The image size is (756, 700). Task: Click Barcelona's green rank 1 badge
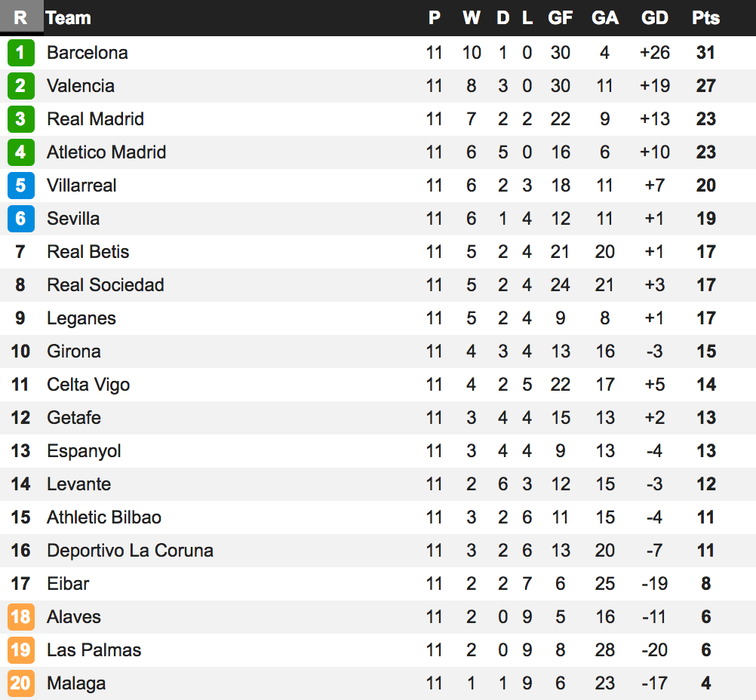[20, 53]
